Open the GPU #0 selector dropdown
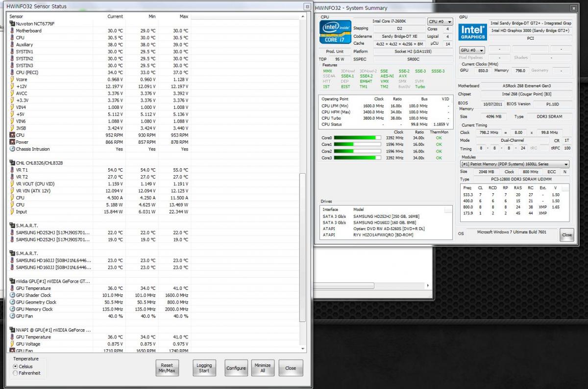The width and height of the screenshot is (588, 389). (472, 50)
